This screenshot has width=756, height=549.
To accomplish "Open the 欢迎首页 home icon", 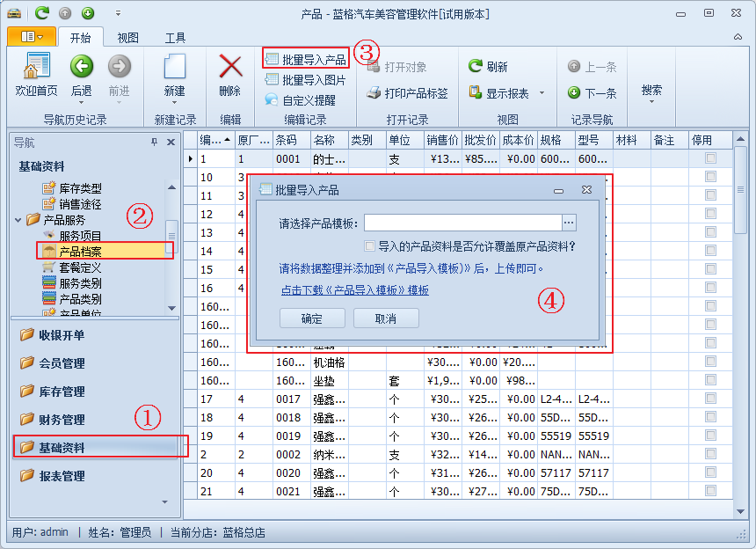I will point(37,66).
